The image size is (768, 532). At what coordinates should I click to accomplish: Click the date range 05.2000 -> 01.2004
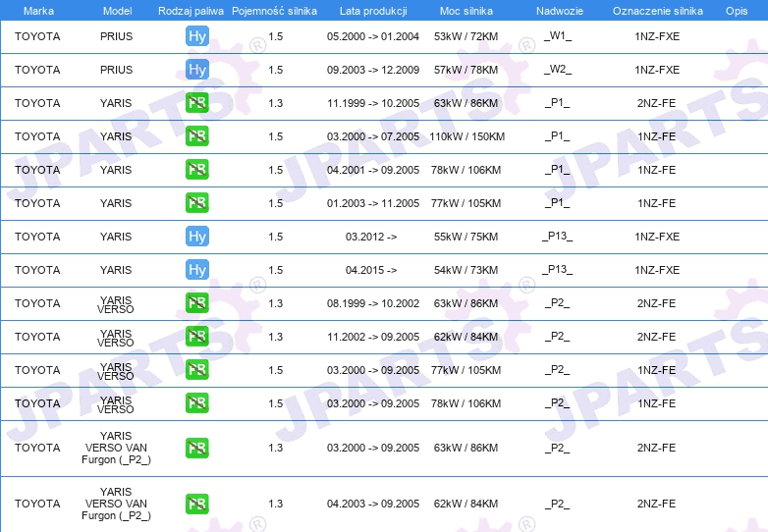373,36
